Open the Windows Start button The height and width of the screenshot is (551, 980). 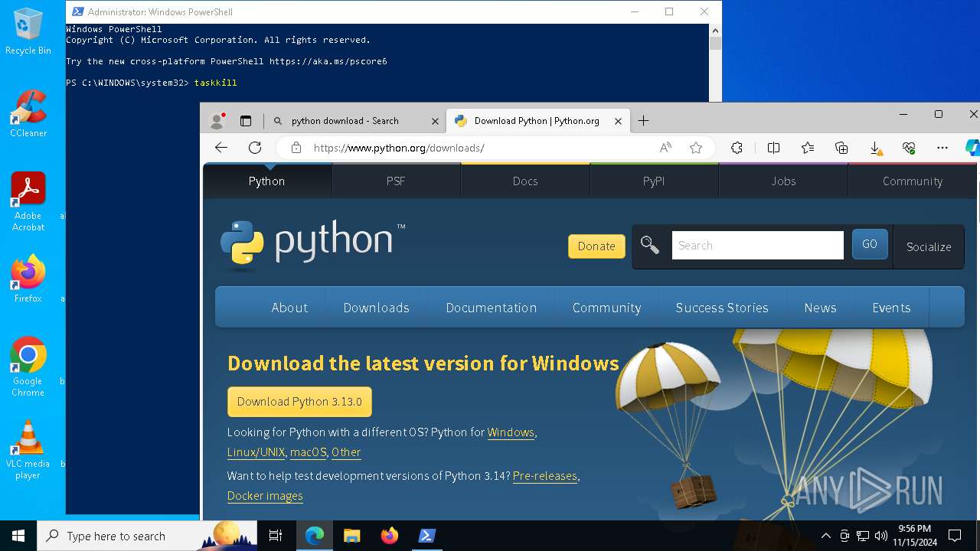coord(18,536)
